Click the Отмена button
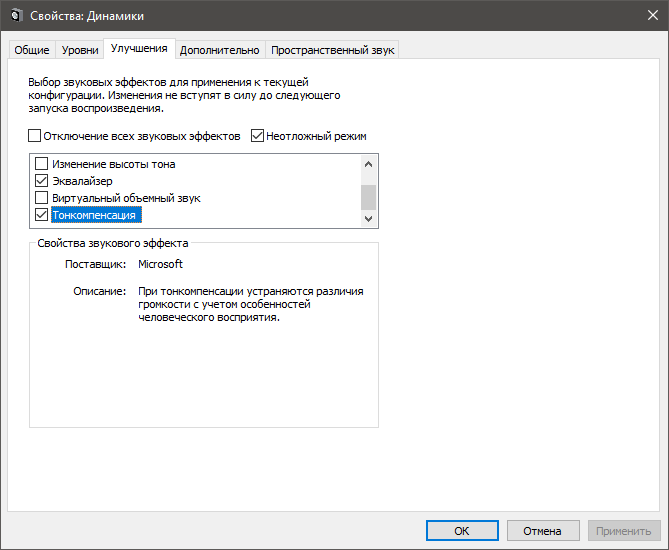The image size is (669, 550). coord(543,531)
